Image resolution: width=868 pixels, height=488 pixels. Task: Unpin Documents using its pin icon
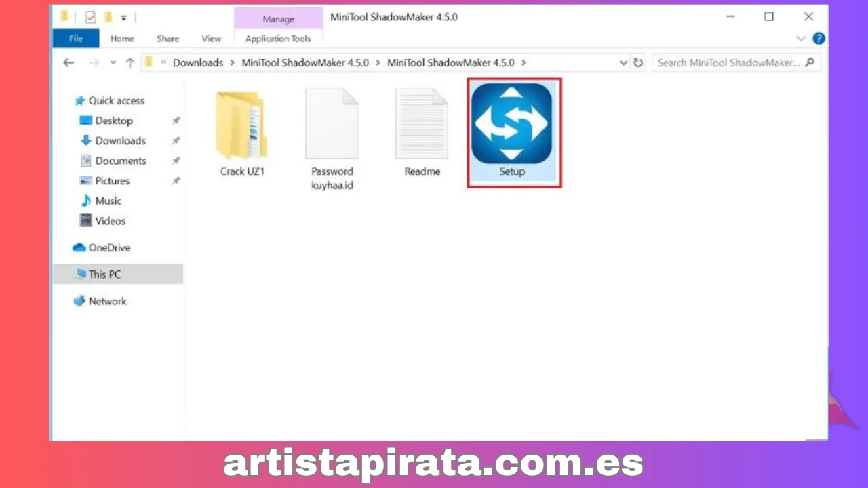[x=176, y=161]
